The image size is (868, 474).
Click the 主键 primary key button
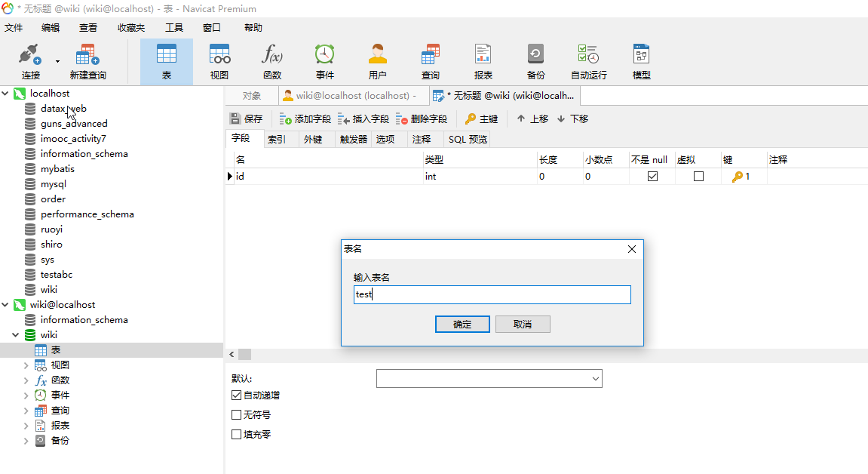point(482,119)
